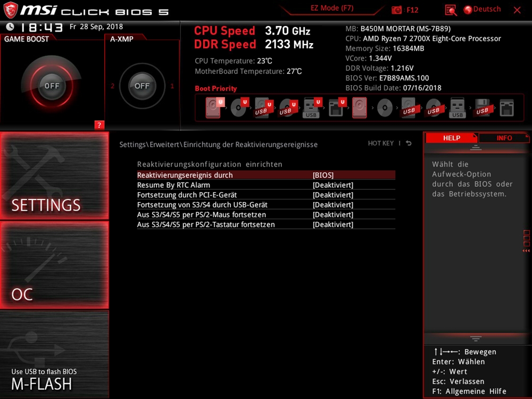Select the 'Resume By RTC Alarm' row

[x=266, y=185]
